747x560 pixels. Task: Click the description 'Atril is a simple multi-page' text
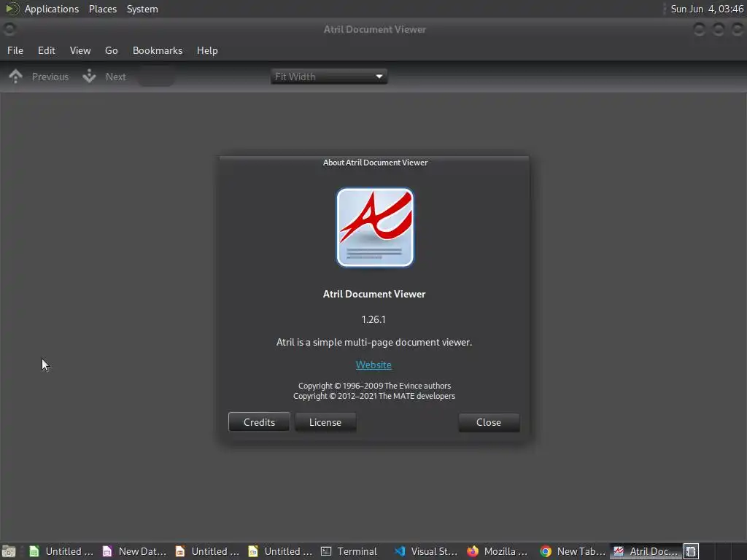click(x=374, y=343)
